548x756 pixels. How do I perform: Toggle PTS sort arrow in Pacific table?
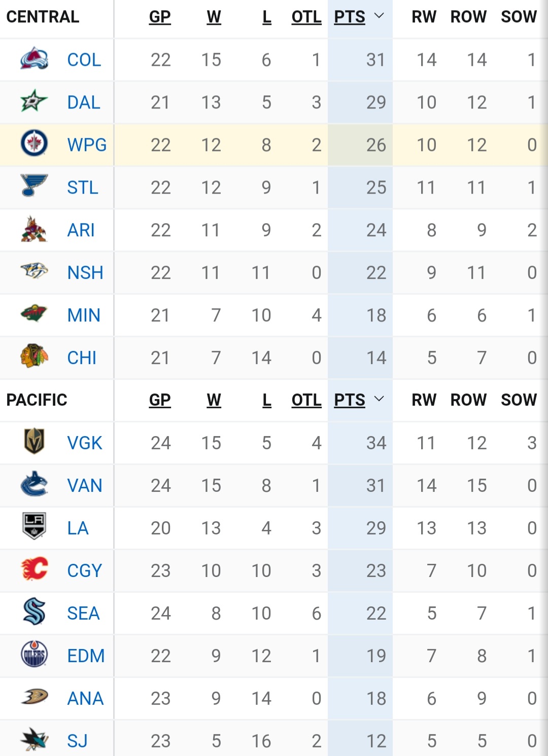point(379,400)
